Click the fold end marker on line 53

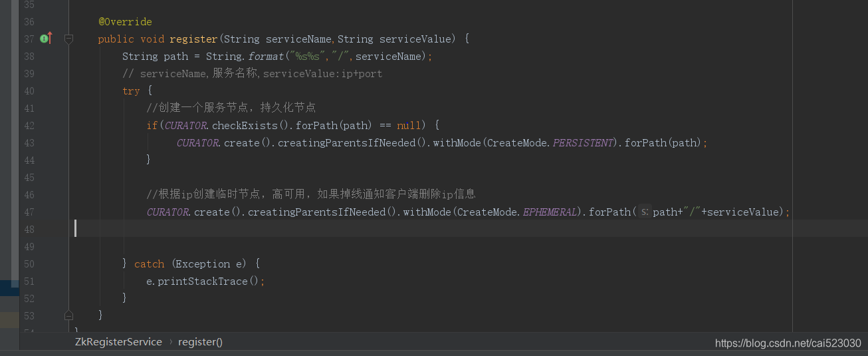pos(68,315)
